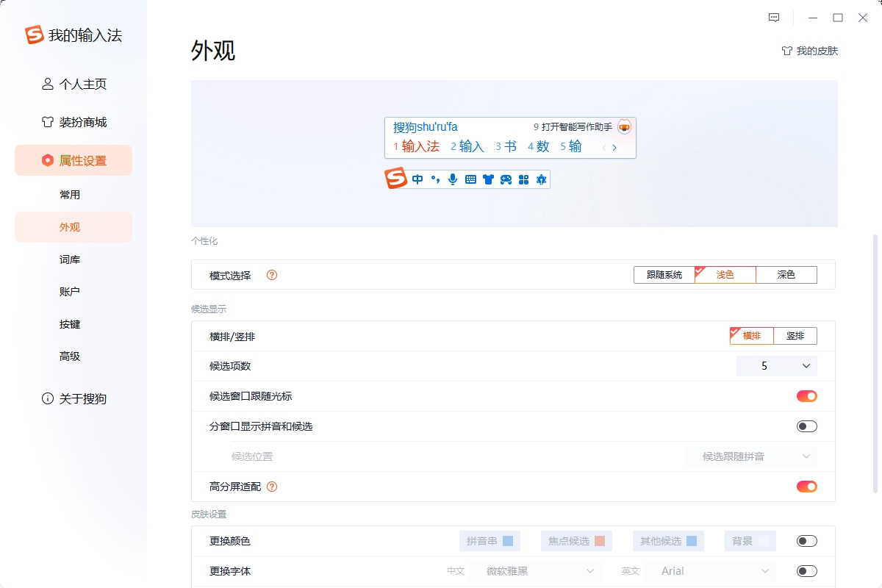
Task: Click candidate 4 数 in preview
Action: point(539,146)
